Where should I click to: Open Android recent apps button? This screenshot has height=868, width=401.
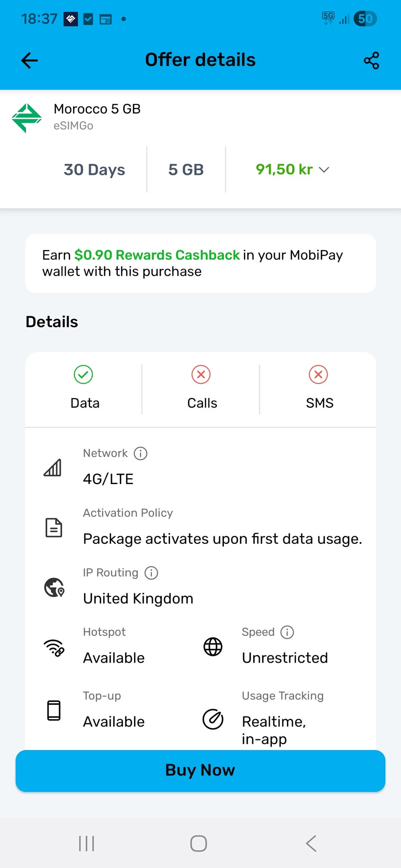point(86,843)
